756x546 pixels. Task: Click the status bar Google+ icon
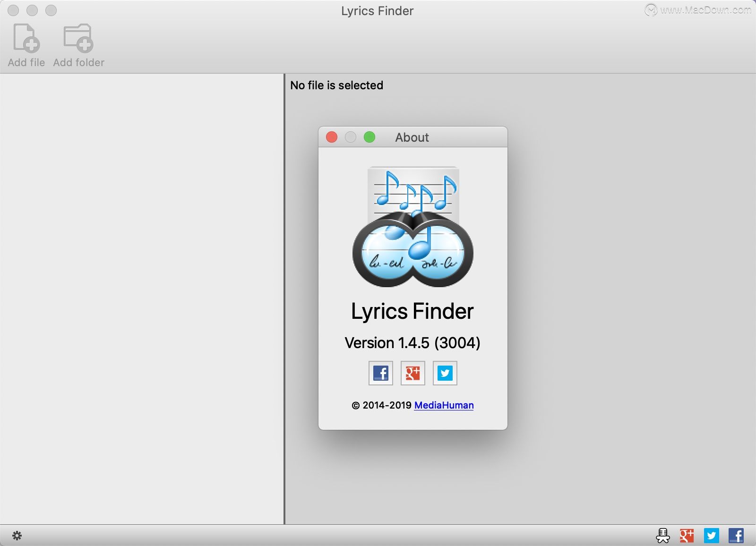687,536
